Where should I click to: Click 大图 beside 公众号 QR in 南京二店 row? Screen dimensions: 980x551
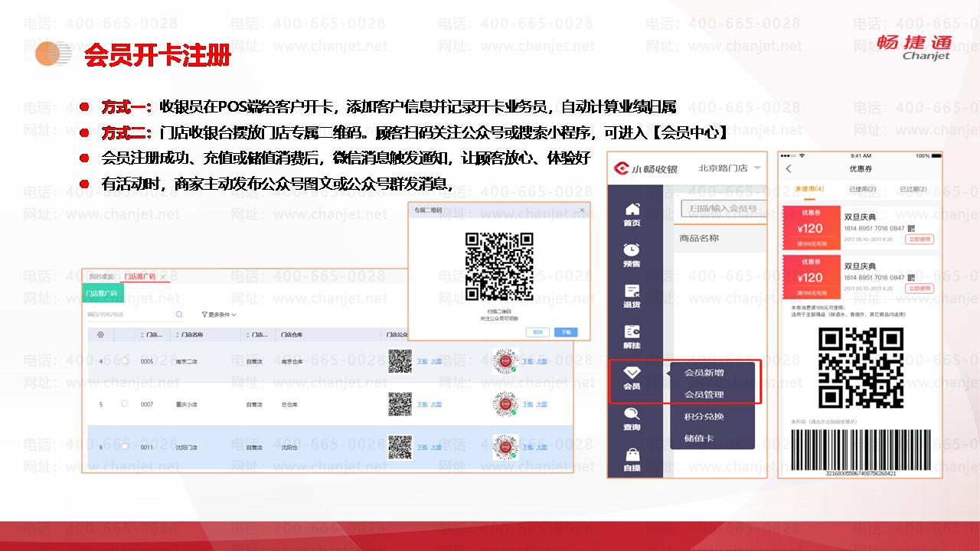[436, 361]
